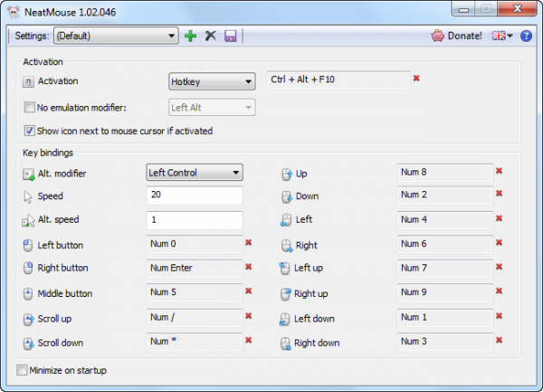Select the Middle button Num 5 field
Screen dimensions: 543x392
point(194,292)
